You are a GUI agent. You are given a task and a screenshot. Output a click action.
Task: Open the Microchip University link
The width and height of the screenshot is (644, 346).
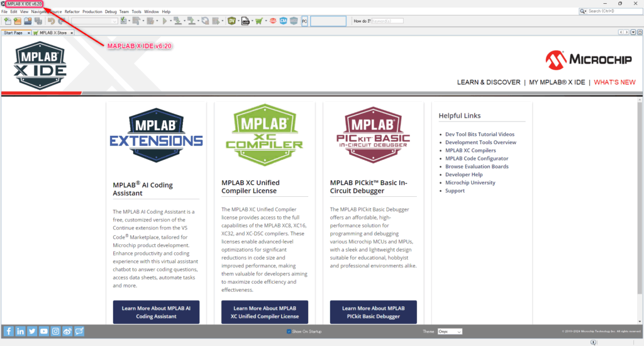[x=470, y=182]
